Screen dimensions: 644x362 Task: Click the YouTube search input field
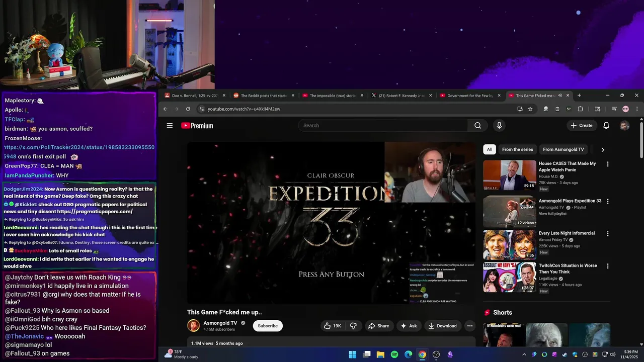[383, 126]
